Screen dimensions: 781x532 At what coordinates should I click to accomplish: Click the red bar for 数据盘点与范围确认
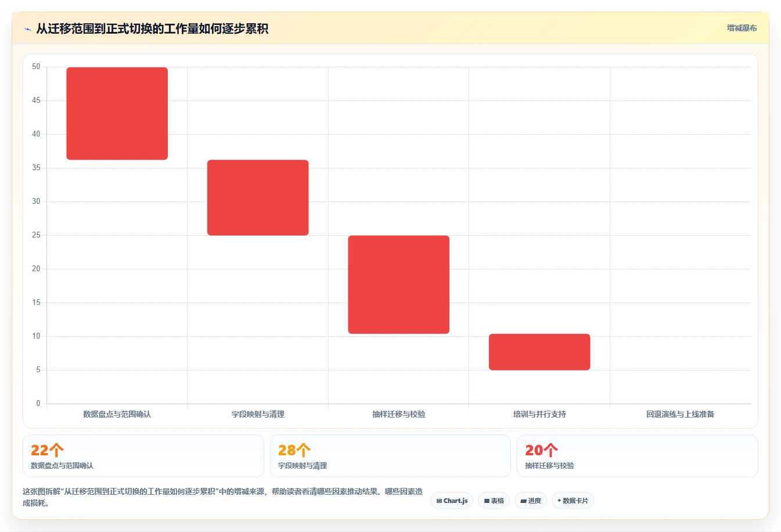pos(117,113)
